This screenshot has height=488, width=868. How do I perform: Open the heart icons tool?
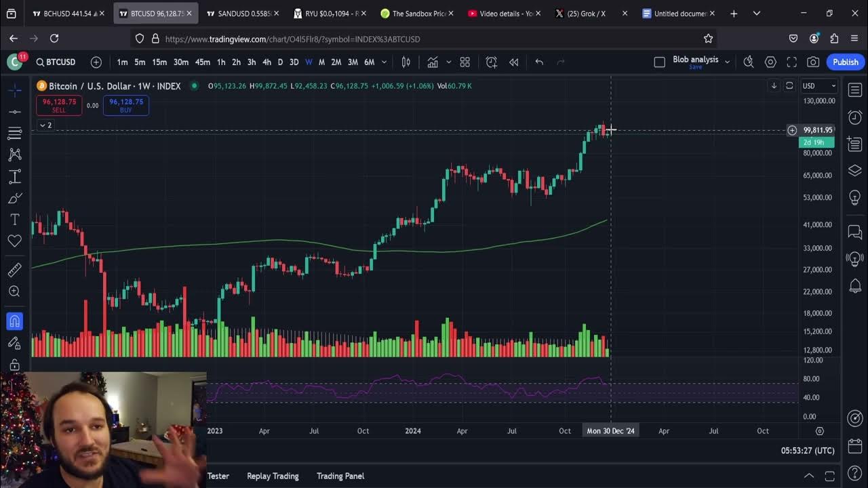14,241
